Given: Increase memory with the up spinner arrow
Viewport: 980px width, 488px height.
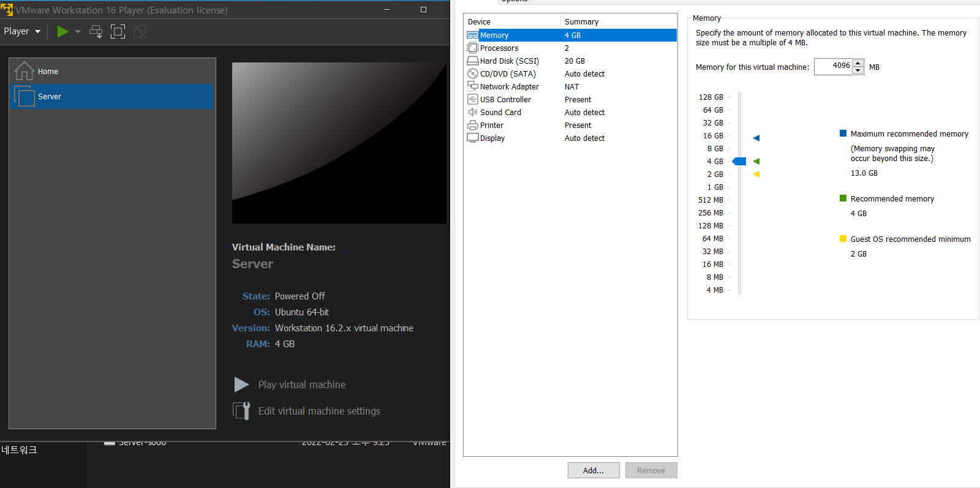Looking at the screenshot, I should point(858,63).
